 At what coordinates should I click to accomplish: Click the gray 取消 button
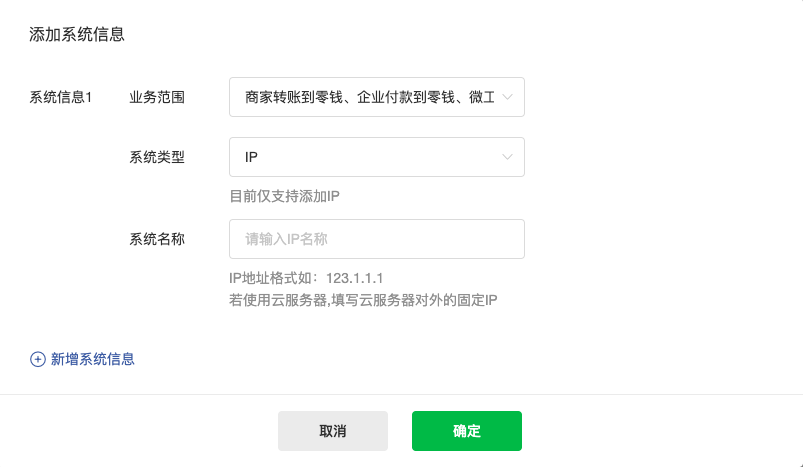tap(333, 431)
